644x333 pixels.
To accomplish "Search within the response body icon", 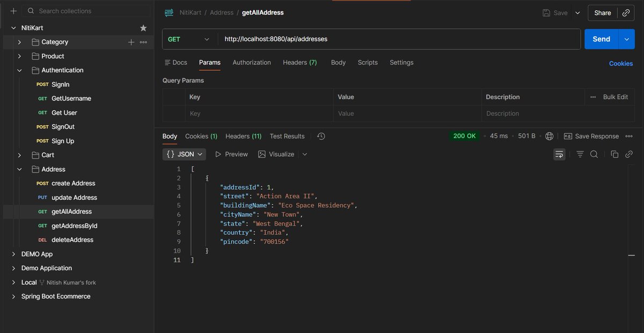I will click(x=594, y=154).
